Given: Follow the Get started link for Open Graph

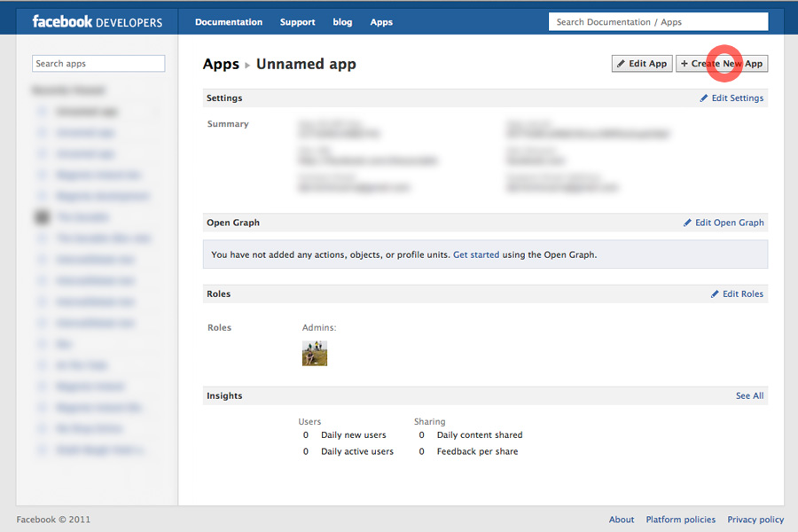Looking at the screenshot, I should coord(476,254).
